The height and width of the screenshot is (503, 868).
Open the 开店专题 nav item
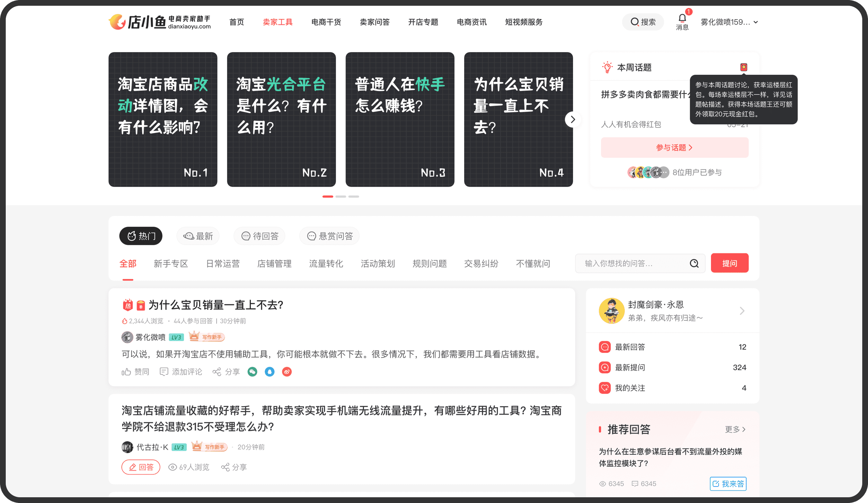click(x=423, y=22)
